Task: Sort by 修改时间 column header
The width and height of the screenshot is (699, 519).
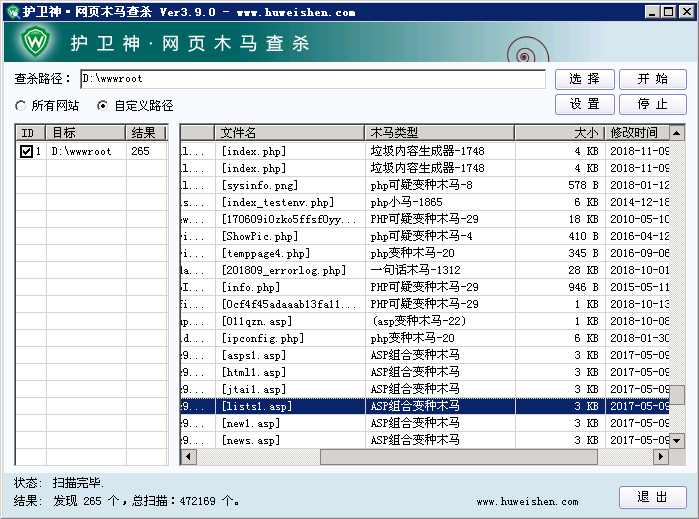Action: [x=637, y=133]
